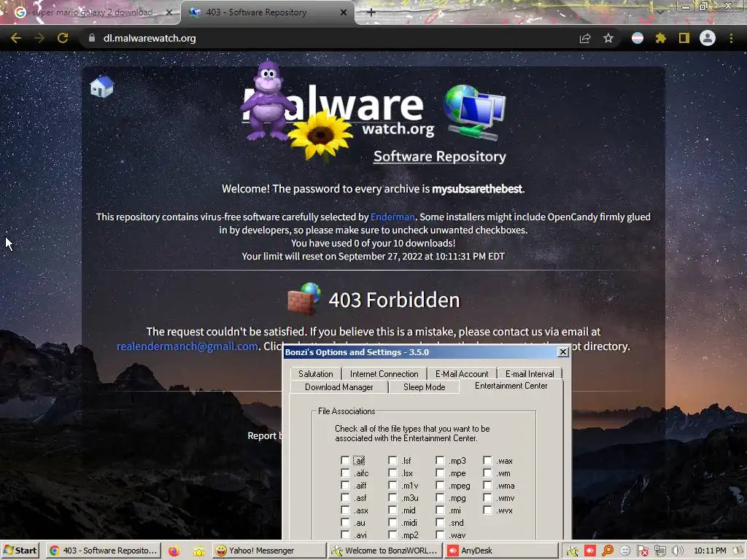Viewport: 747px width, 560px height.
Task: Switch to the E-Mail Account tab
Action: tap(462, 374)
